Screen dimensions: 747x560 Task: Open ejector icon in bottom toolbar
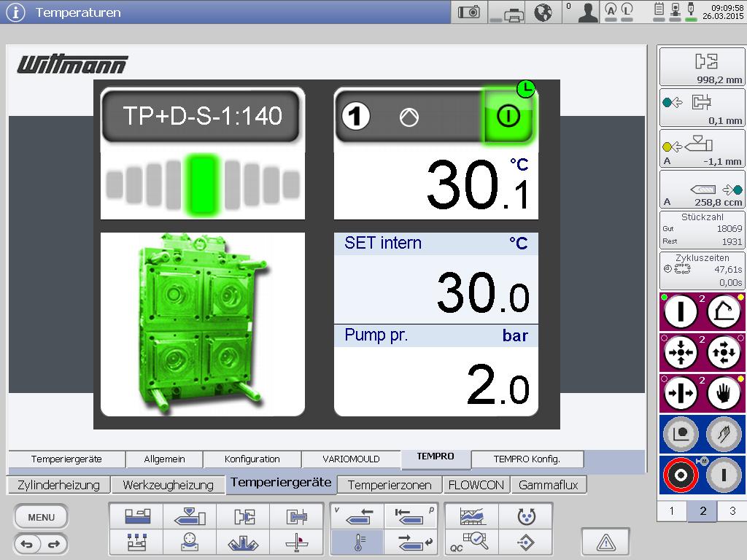297,516
